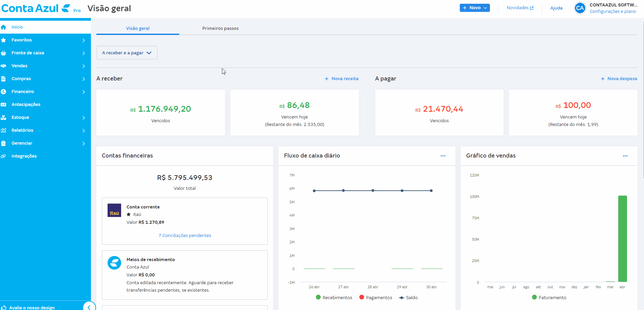This screenshot has height=310, width=644.
Task: Expand the Financeiro sidebar menu
Action: click(45, 92)
